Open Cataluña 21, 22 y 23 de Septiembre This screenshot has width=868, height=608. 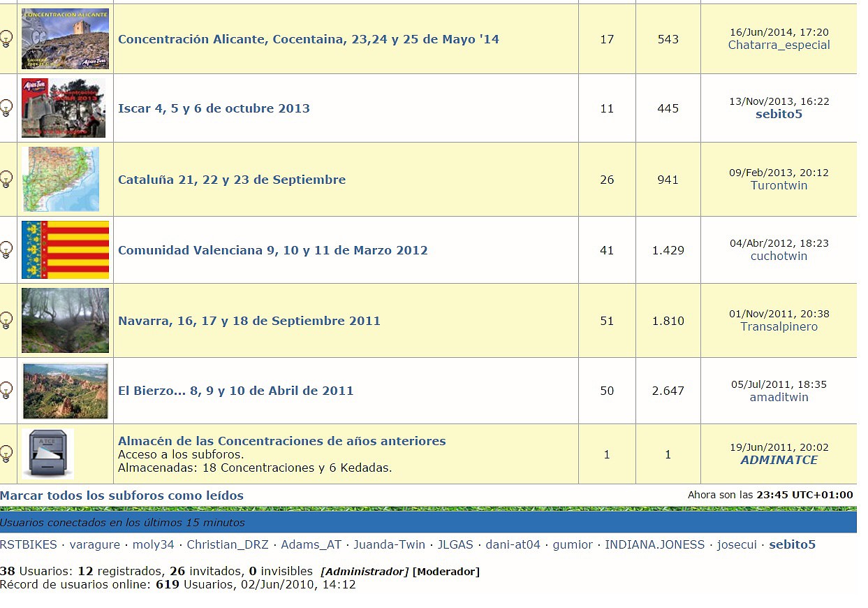[232, 180]
